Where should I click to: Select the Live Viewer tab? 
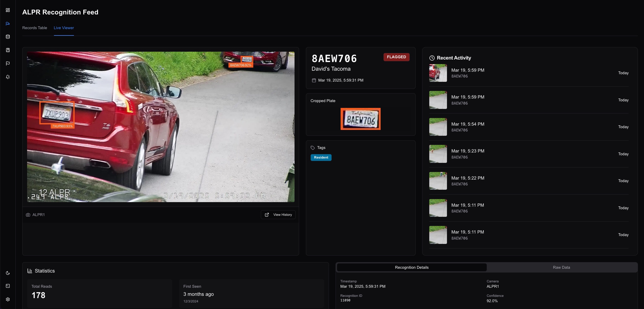point(64,28)
